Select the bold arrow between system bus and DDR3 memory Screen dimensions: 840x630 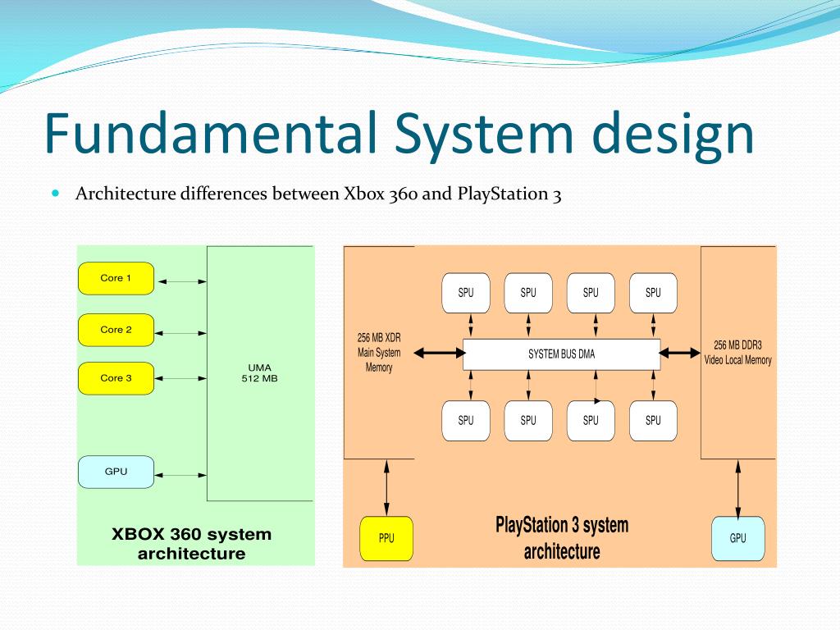679,353
